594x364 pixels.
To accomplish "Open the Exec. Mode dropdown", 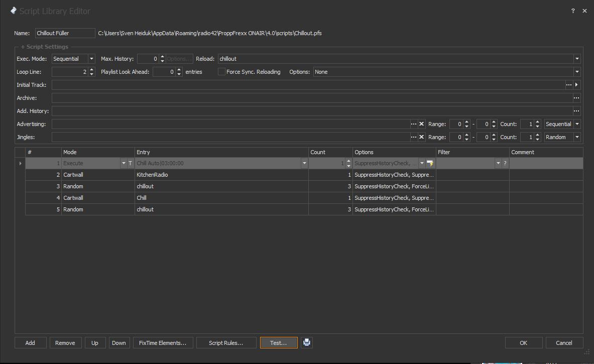I will point(91,59).
